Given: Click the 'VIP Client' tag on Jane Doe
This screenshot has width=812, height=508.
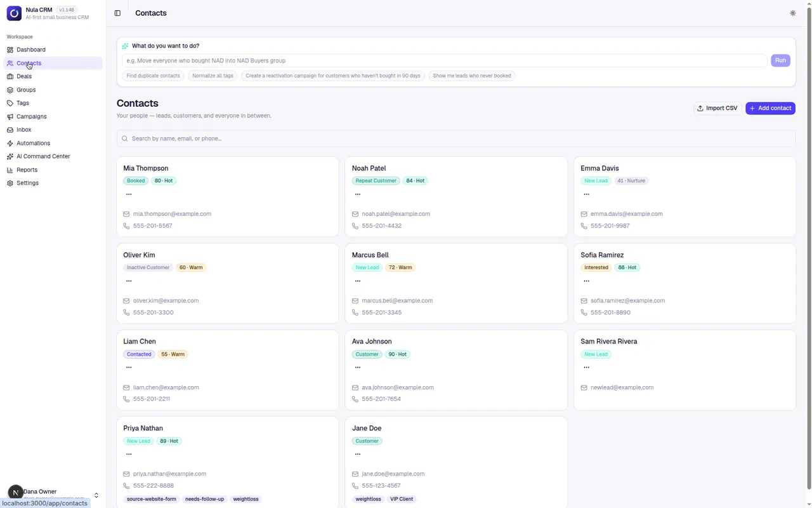Looking at the screenshot, I should pyautogui.click(x=402, y=499).
